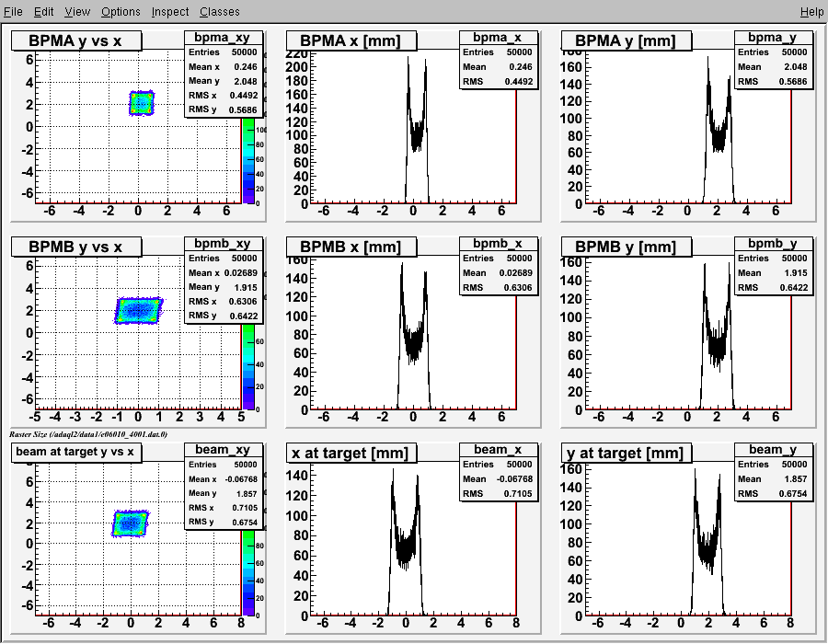Click the bpma_x stats box header

coord(498,38)
